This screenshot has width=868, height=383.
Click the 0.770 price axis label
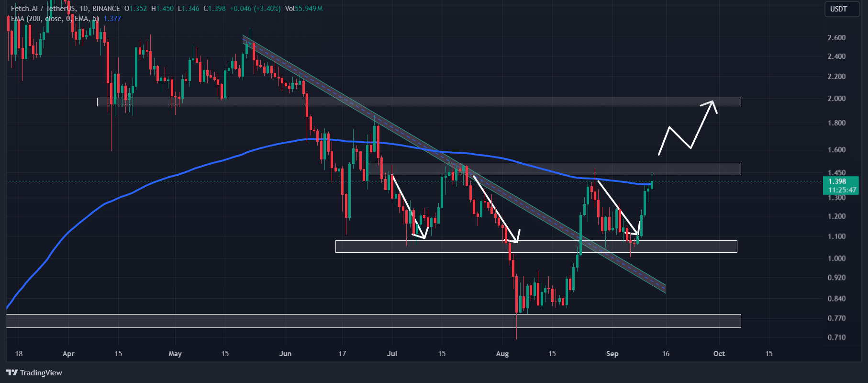tap(836, 318)
